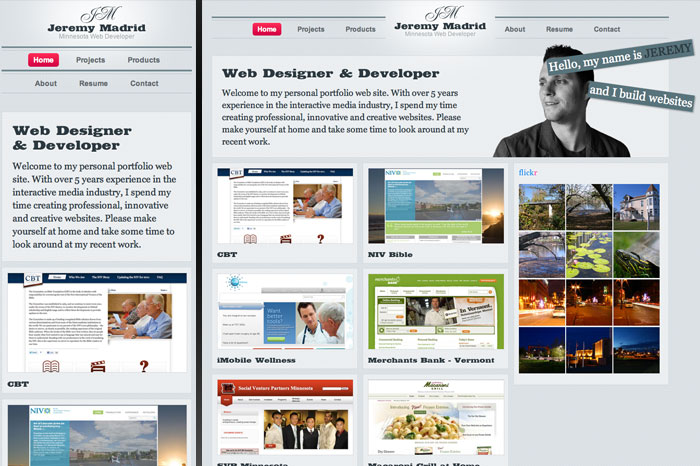View the first orange night street flickr photo

(542, 303)
